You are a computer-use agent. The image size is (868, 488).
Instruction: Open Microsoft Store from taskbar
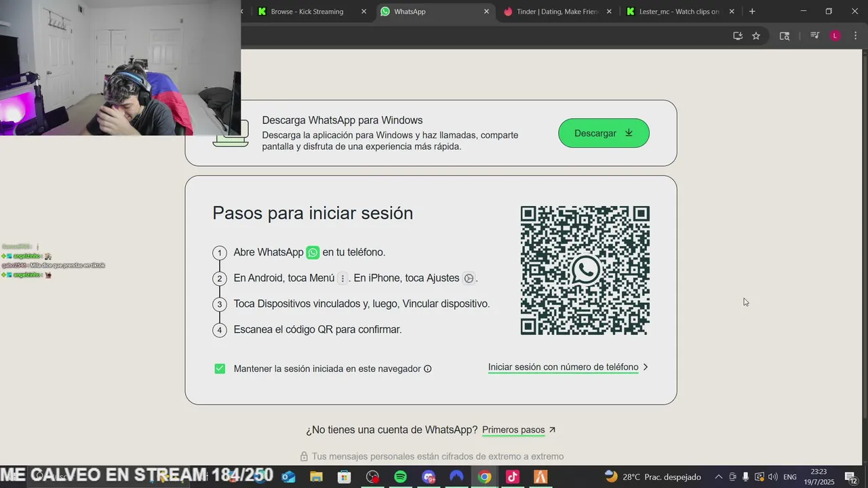[x=344, y=477]
